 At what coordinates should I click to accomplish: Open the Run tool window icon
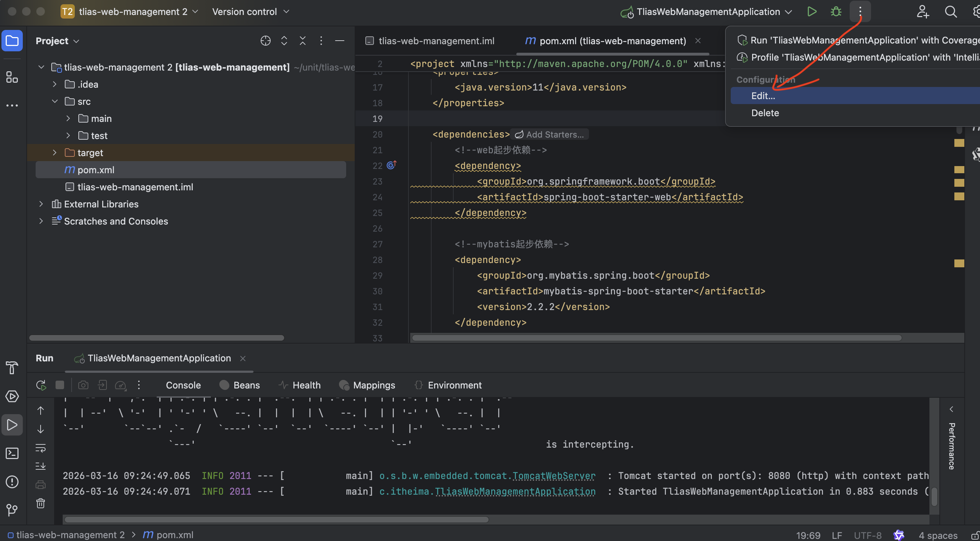12,425
